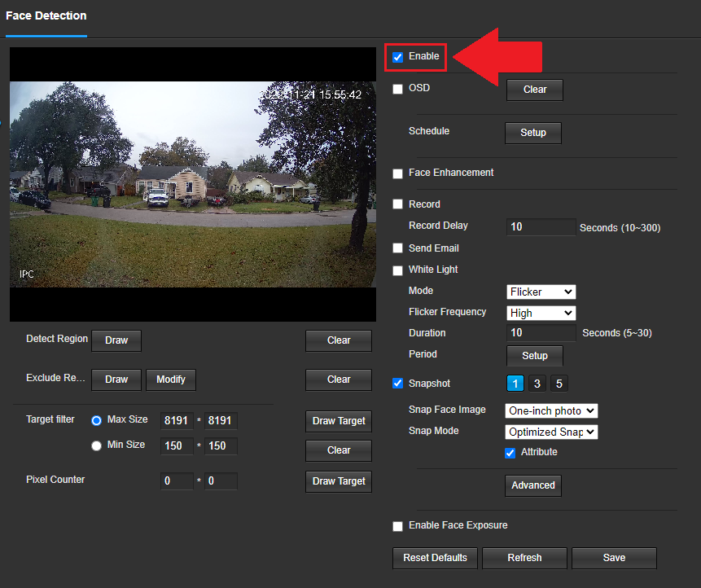Viewport: 701px width, 588px height.
Task: Click the "Seconds (5~30)" hint text
Action: coord(617,333)
